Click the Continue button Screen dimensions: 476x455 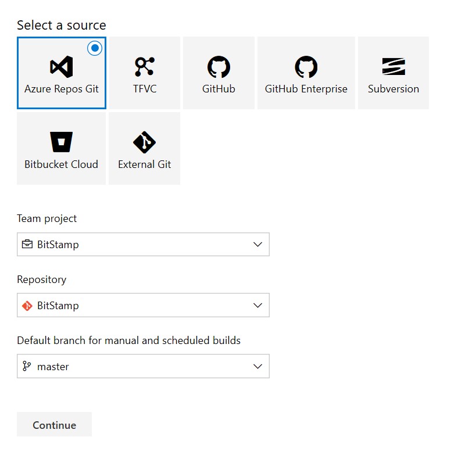(x=54, y=424)
